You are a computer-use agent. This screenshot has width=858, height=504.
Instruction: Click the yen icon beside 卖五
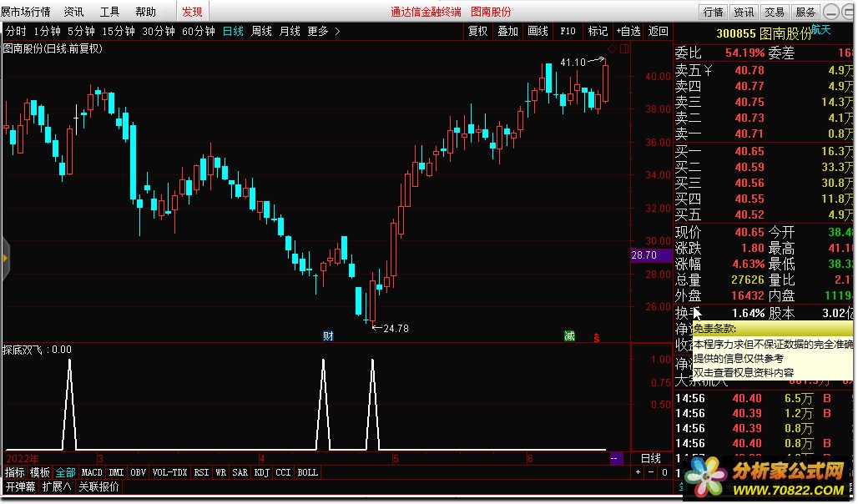pos(708,70)
